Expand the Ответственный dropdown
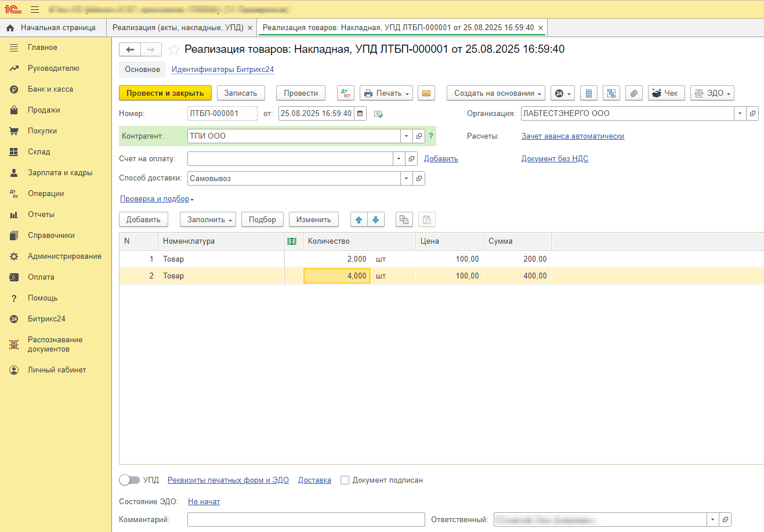Image resolution: width=764 pixels, height=532 pixels. click(712, 520)
